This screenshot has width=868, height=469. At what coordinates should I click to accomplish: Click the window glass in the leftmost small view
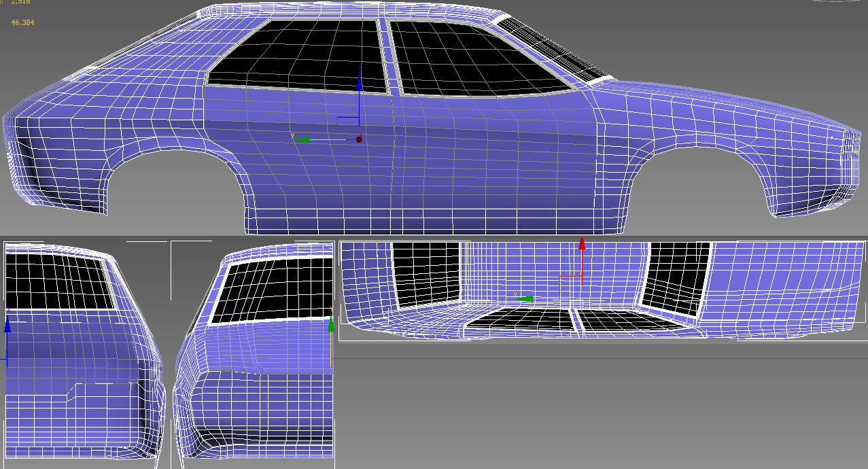point(58,281)
